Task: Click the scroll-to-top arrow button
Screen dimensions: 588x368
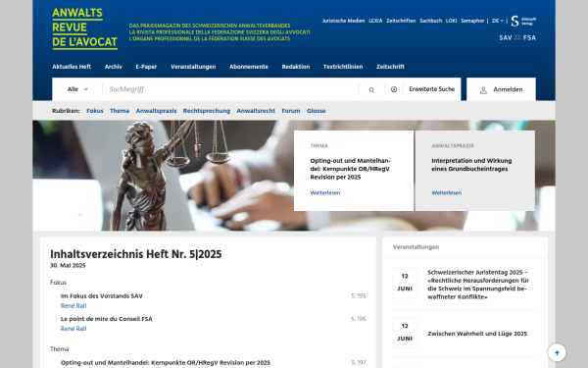Action: [557, 352]
